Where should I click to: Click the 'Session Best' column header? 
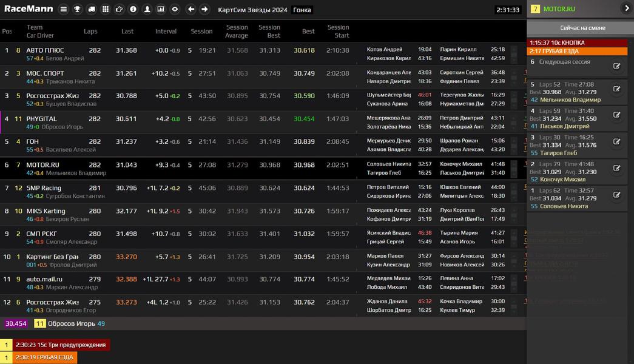tap(269, 31)
